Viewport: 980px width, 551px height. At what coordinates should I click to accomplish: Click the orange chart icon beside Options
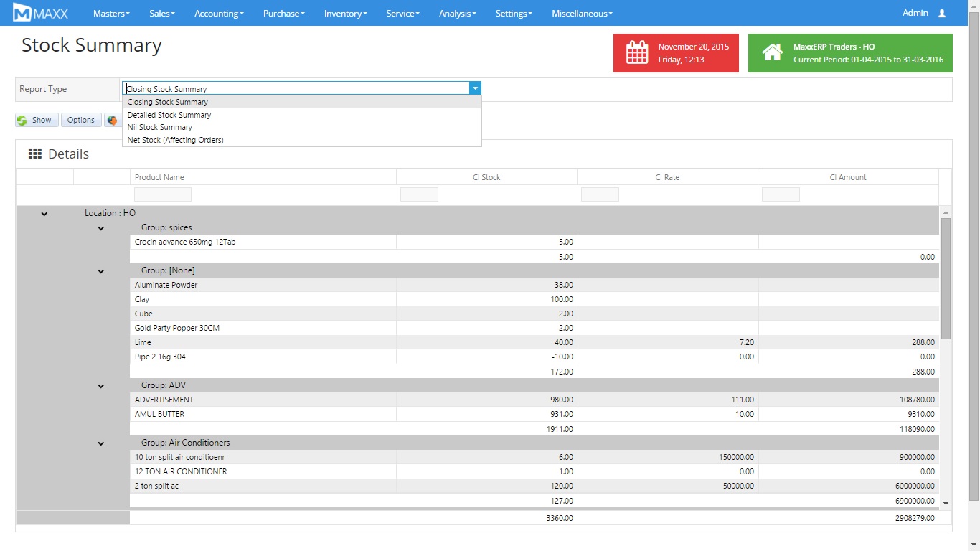click(112, 121)
